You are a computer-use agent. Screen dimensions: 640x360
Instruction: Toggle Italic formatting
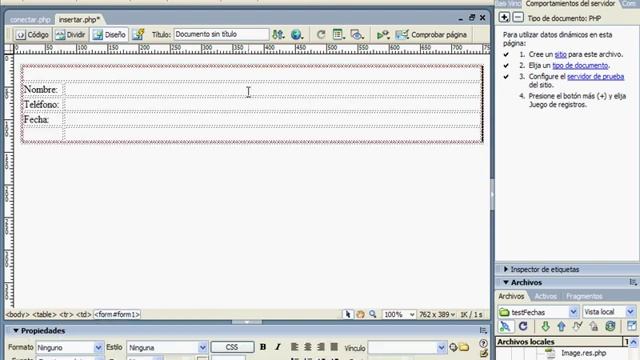[x=278, y=347]
